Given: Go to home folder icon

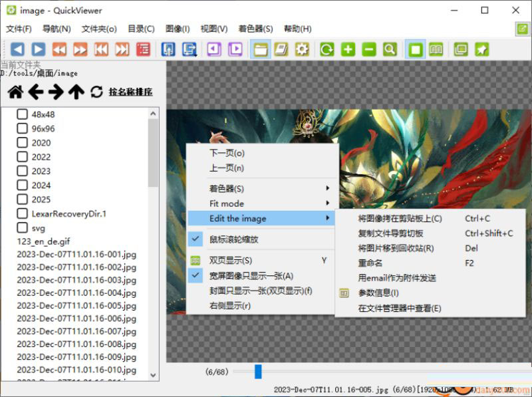Looking at the screenshot, I should pos(15,92).
